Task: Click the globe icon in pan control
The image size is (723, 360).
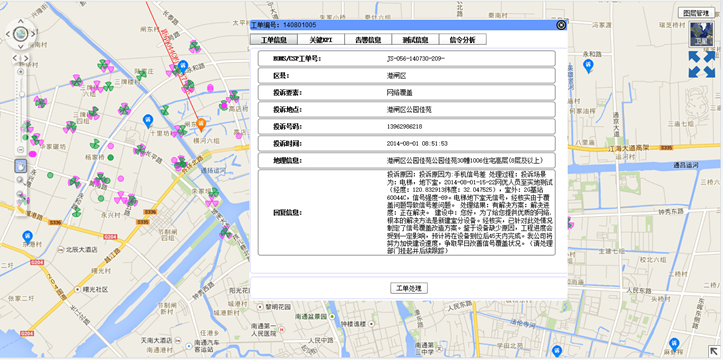Action: pos(20,33)
